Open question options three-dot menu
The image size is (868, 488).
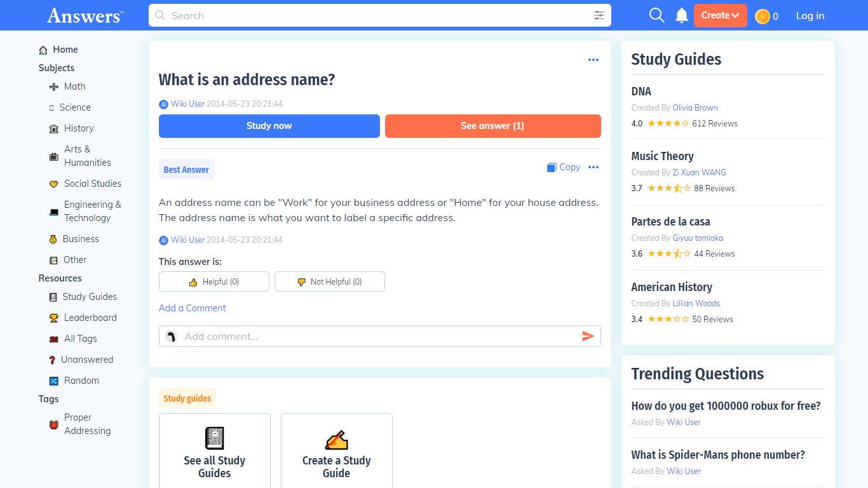pos(593,60)
